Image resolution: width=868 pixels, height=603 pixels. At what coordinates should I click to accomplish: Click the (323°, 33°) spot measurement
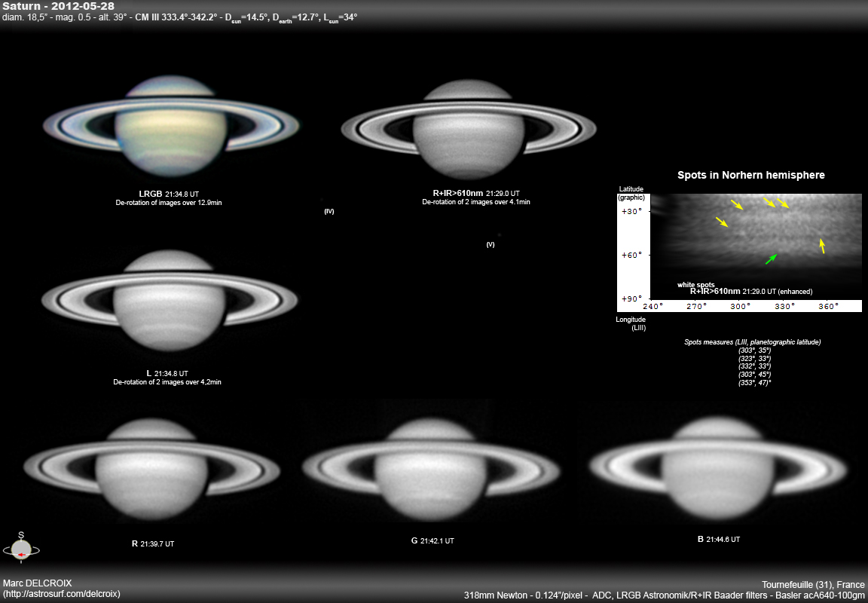click(754, 358)
